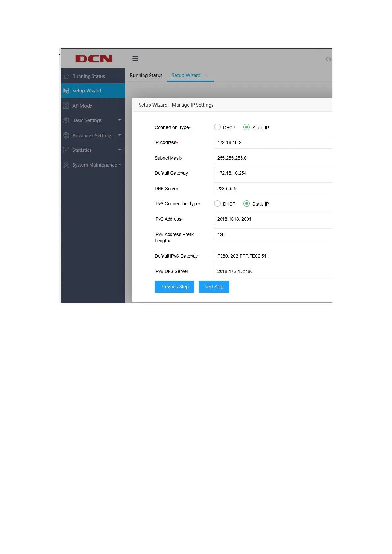Click the System Maintenance tools icon
Image resolution: width=392 pixels, height=554 pixels.
(66, 165)
